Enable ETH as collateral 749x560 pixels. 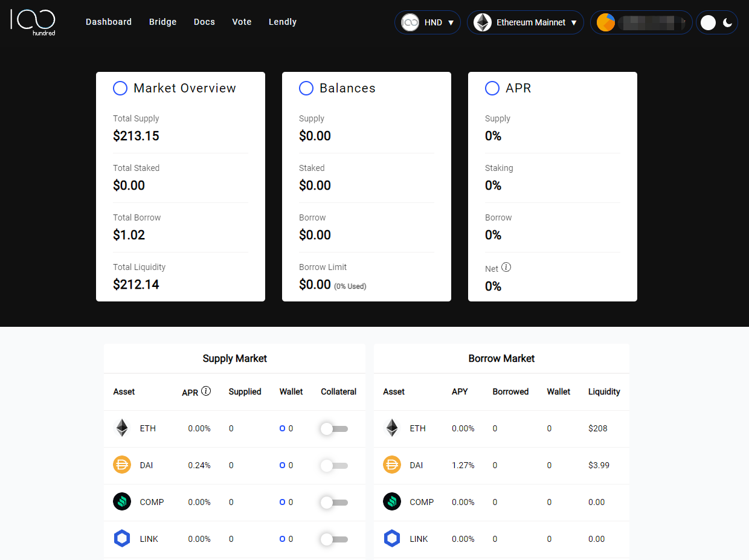pos(334,428)
